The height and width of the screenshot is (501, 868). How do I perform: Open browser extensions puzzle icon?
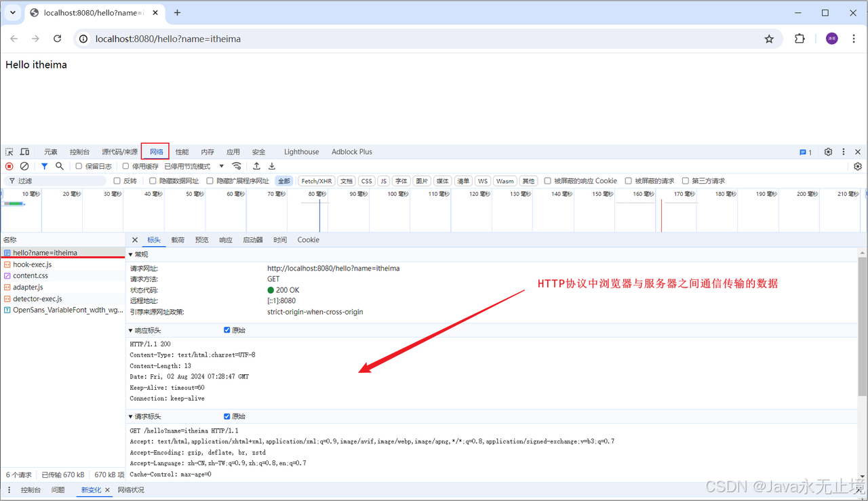click(x=800, y=39)
